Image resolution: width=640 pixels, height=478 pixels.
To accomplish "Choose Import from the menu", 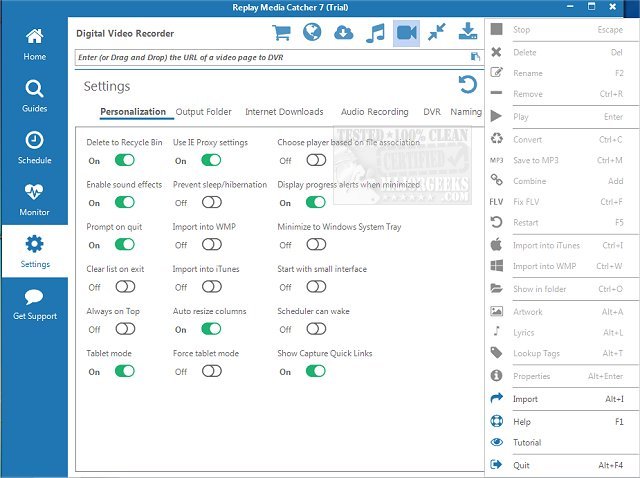I will tap(562, 399).
